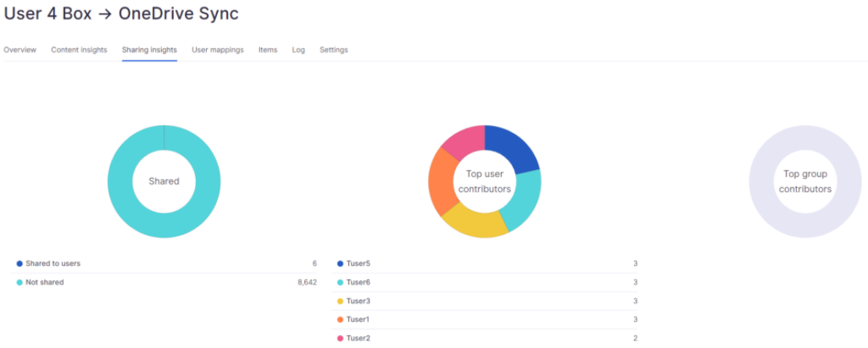Open the Log tab
868x348 pixels.
tap(298, 50)
